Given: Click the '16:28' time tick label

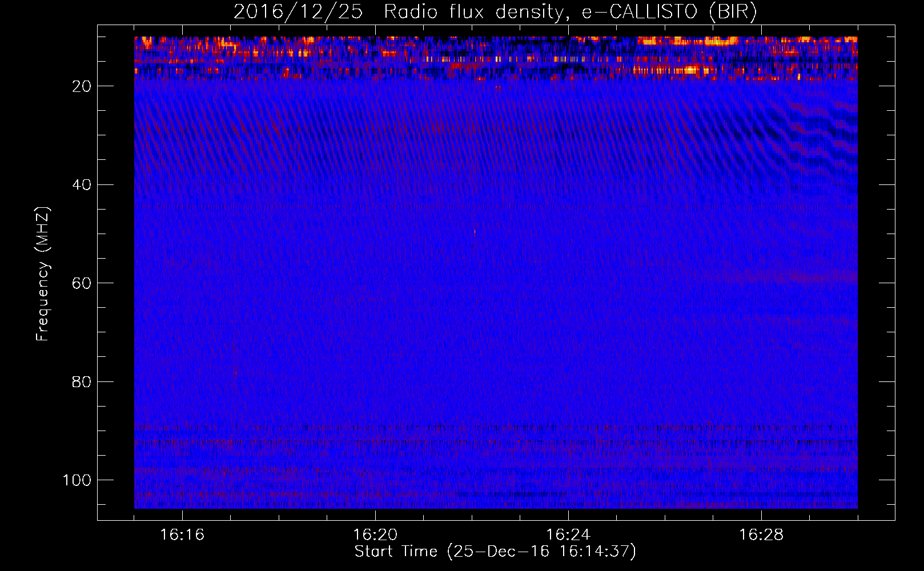Looking at the screenshot, I should (761, 535).
